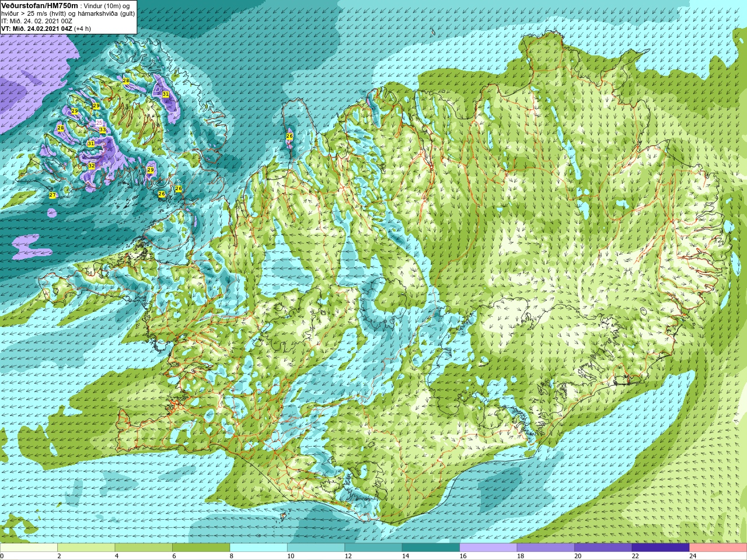Viewport: 747px width, 560px height.
Task: Click the legend scale number 6
Action: (x=174, y=556)
